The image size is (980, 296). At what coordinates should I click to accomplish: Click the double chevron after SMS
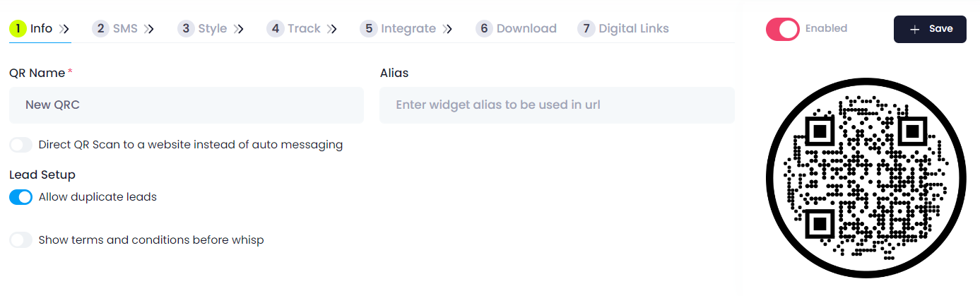point(149,29)
